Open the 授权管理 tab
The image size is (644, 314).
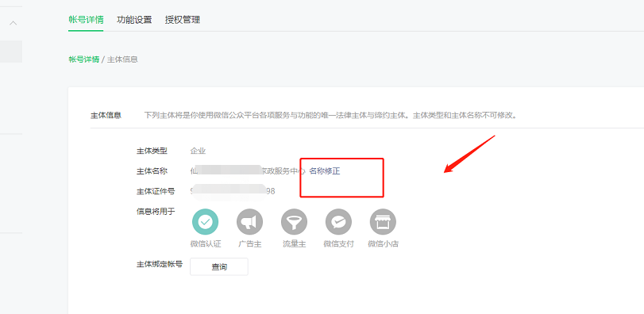pos(183,20)
